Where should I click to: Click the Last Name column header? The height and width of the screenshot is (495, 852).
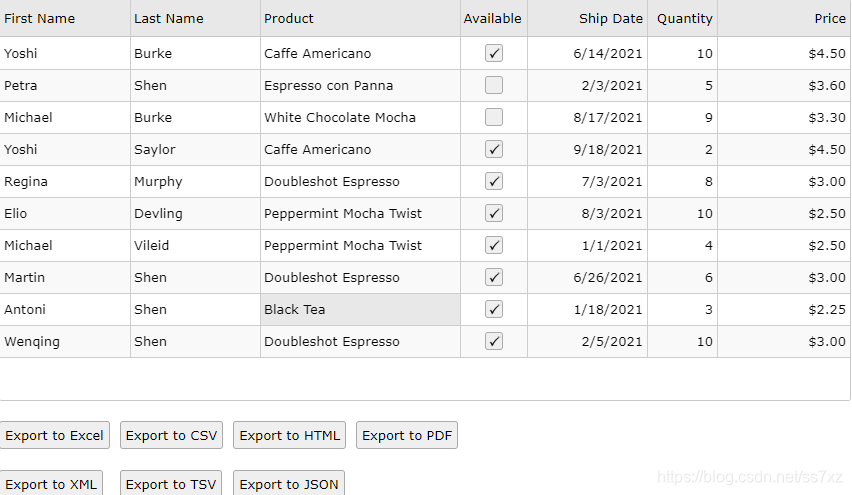[169, 18]
